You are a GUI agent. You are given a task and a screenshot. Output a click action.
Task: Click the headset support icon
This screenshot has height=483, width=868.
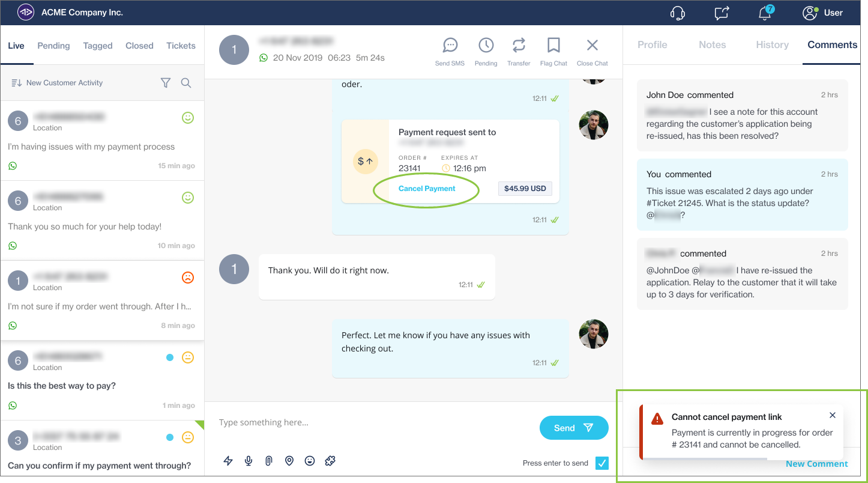[x=678, y=13]
